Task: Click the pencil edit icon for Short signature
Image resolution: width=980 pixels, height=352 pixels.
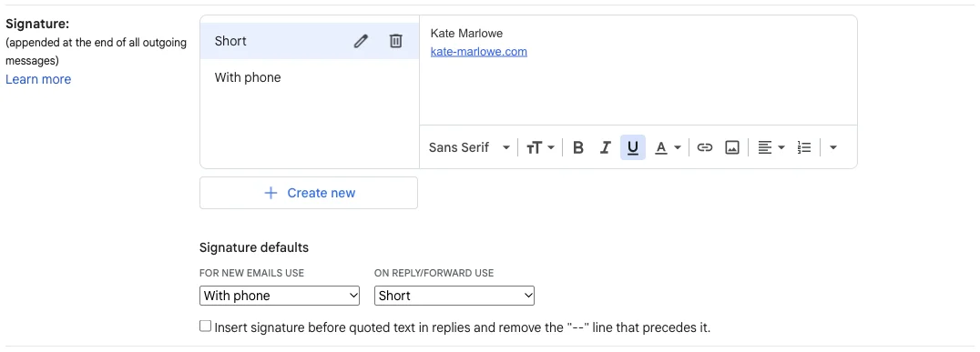Action: pyautogui.click(x=361, y=41)
